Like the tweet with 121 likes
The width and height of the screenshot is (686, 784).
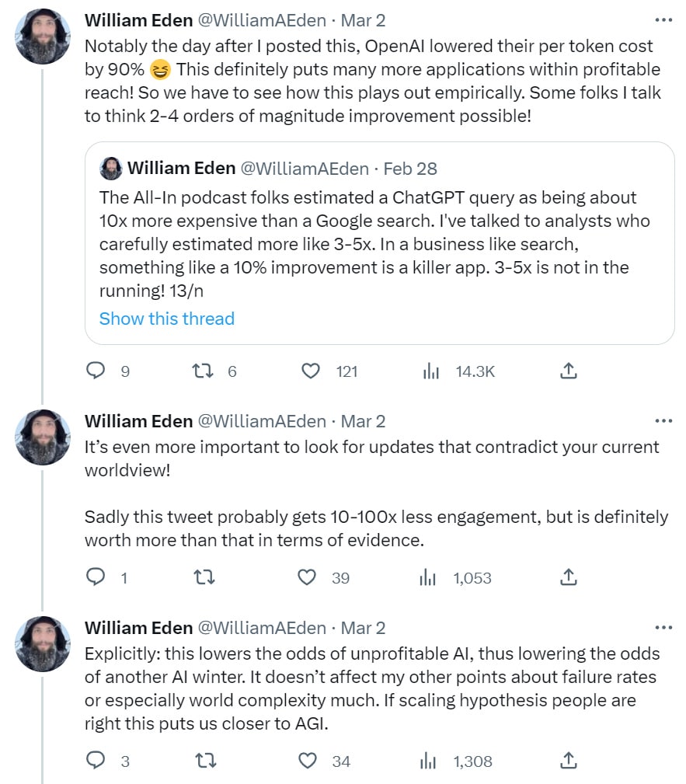pyautogui.click(x=311, y=371)
